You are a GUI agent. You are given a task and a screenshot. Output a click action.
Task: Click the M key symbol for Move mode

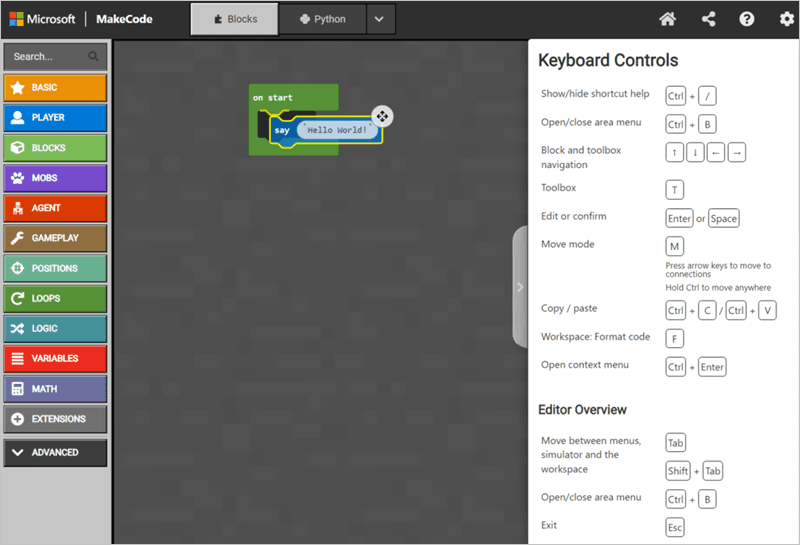(674, 246)
